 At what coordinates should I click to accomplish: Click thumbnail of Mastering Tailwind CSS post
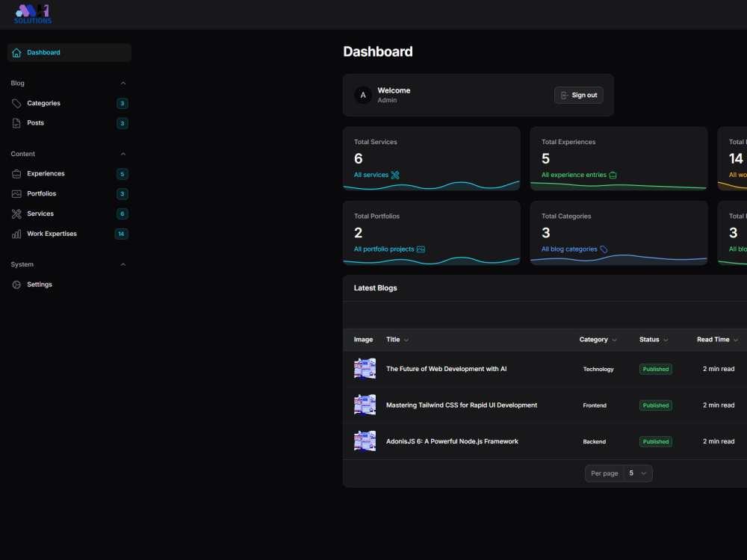click(x=365, y=405)
